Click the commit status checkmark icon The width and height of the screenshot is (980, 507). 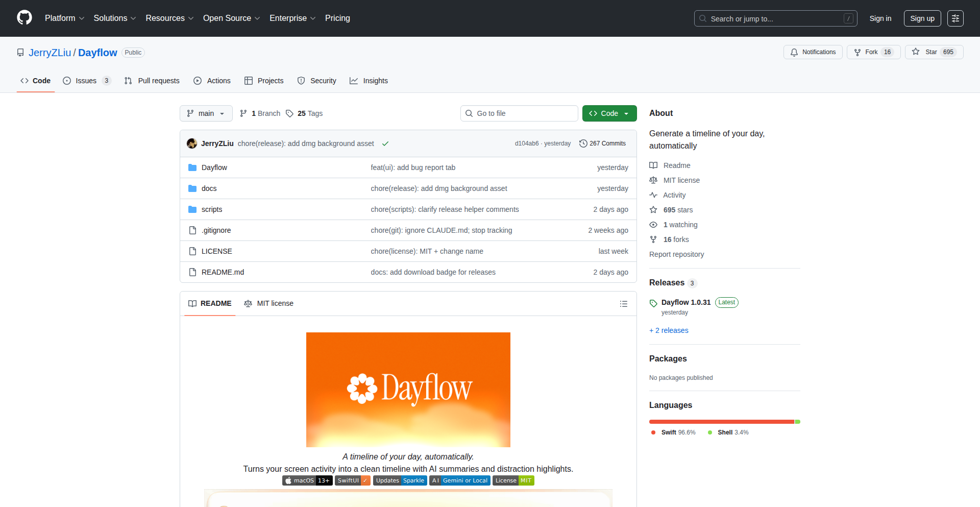coord(385,143)
